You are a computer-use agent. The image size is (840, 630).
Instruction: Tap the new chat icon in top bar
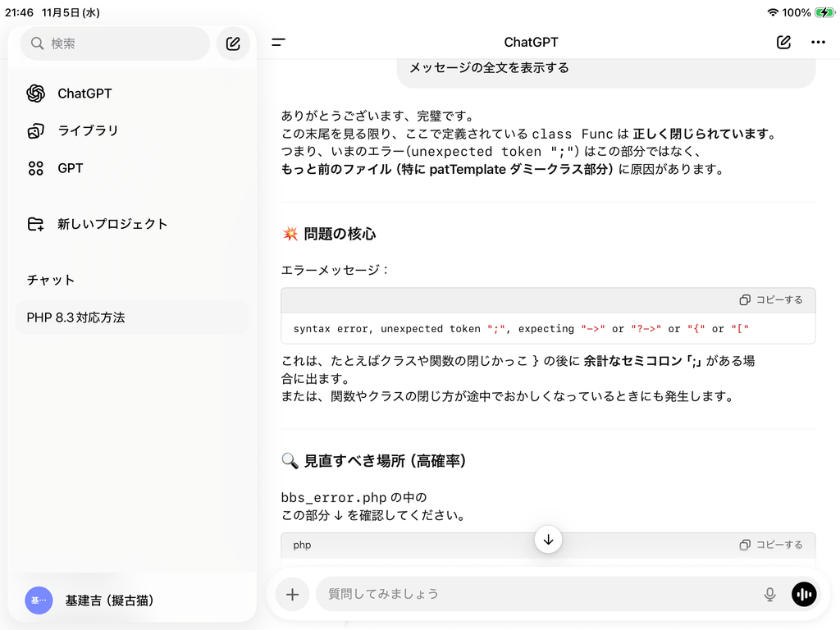click(x=783, y=43)
